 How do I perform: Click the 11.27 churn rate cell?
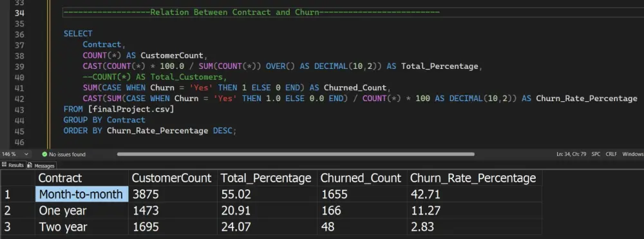(475, 210)
